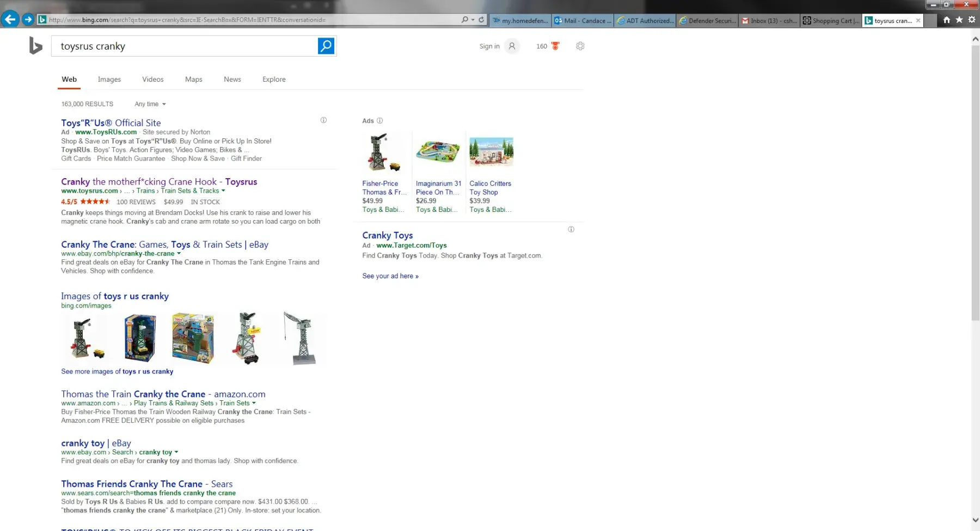Click the browser back arrow button
This screenshot has width=980, height=531.
point(10,20)
